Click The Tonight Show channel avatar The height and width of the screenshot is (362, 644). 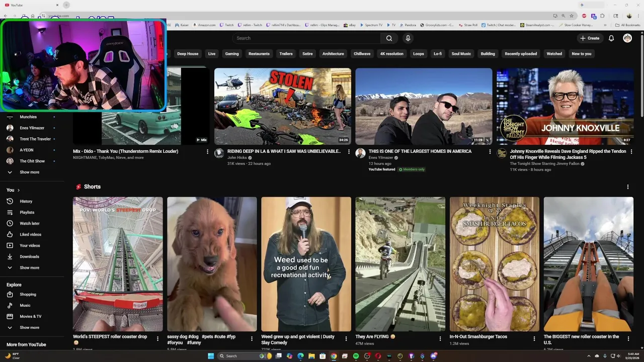pyautogui.click(x=502, y=153)
